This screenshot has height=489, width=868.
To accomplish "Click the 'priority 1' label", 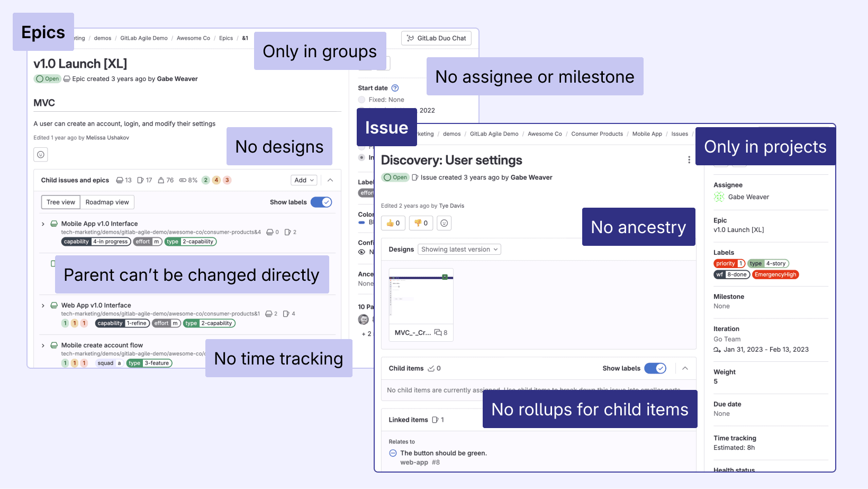I will click(x=729, y=263).
